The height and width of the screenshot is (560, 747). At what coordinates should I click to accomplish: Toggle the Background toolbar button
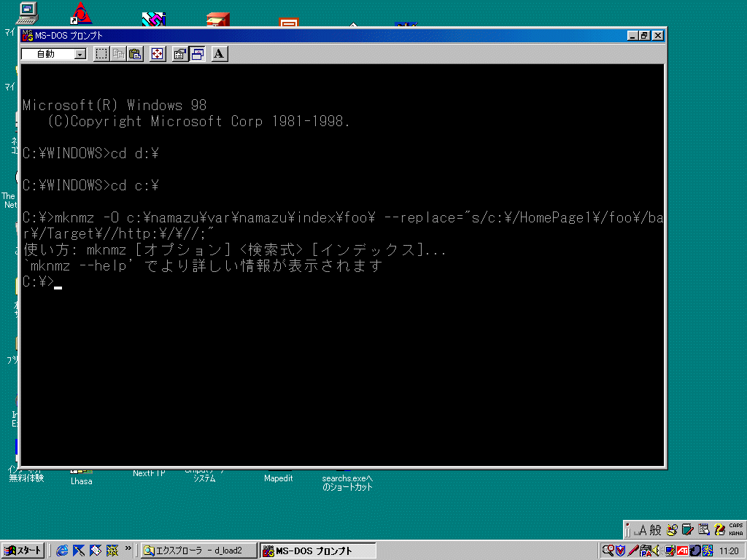pos(197,54)
